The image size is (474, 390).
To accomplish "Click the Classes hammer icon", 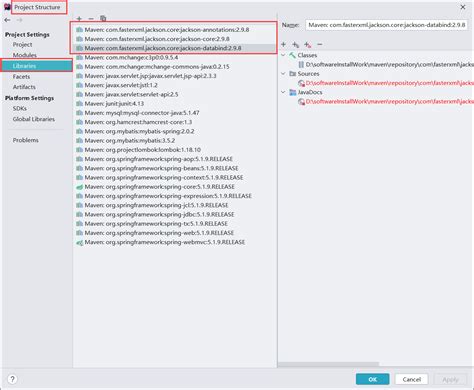I will click(292, 55).
